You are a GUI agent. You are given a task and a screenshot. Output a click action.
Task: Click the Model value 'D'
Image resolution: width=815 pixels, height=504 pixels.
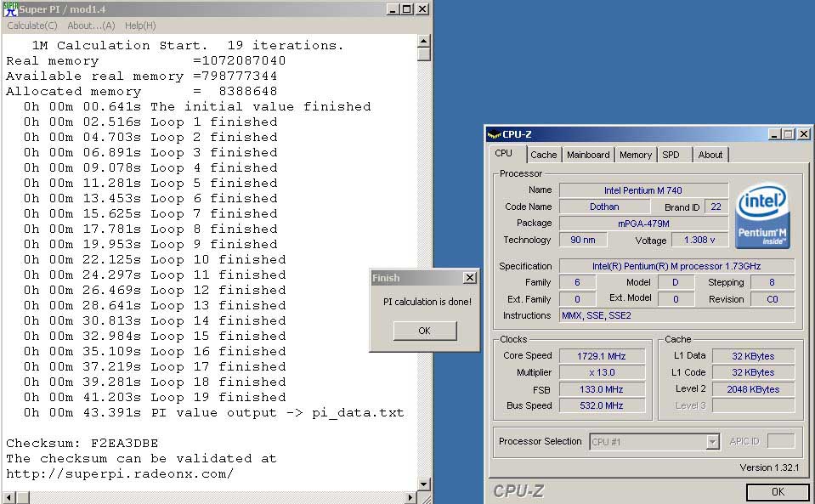pyautogui.click(x=676, y=282)
